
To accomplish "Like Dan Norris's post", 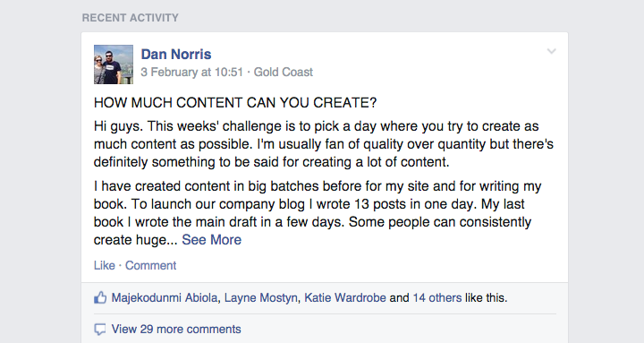I will point(105,265).
